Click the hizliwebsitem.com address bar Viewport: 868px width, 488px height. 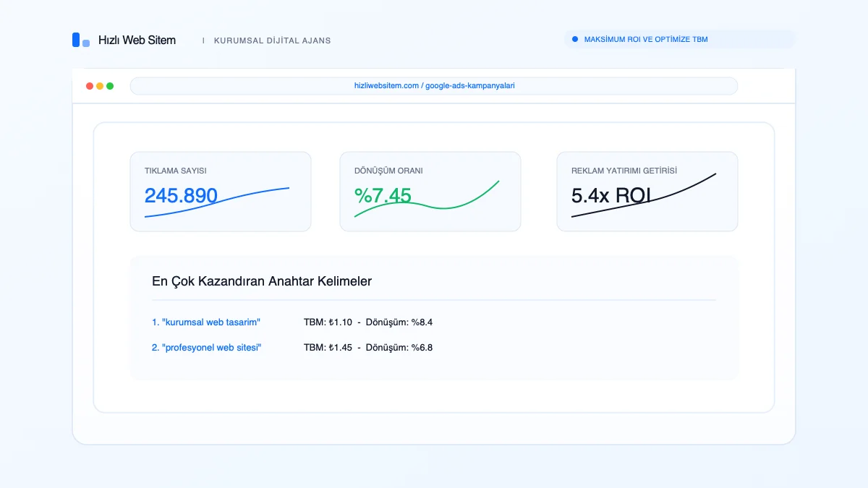pos(434,86)
